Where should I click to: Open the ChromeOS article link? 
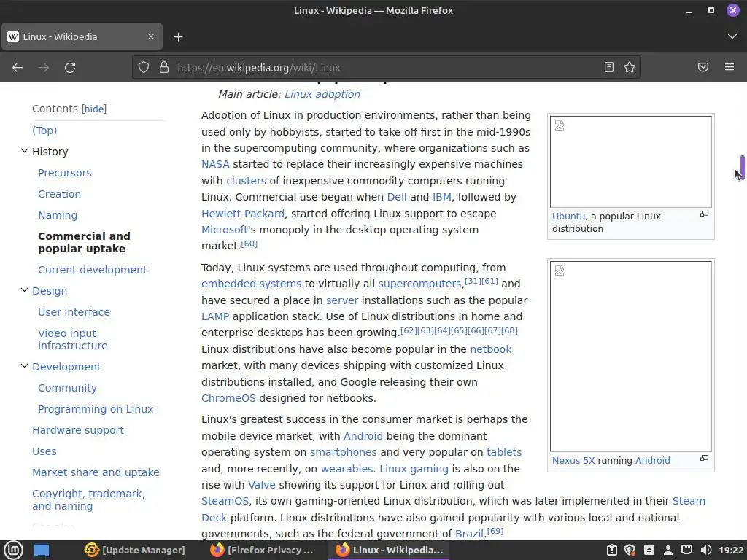(x=228, y=398)
